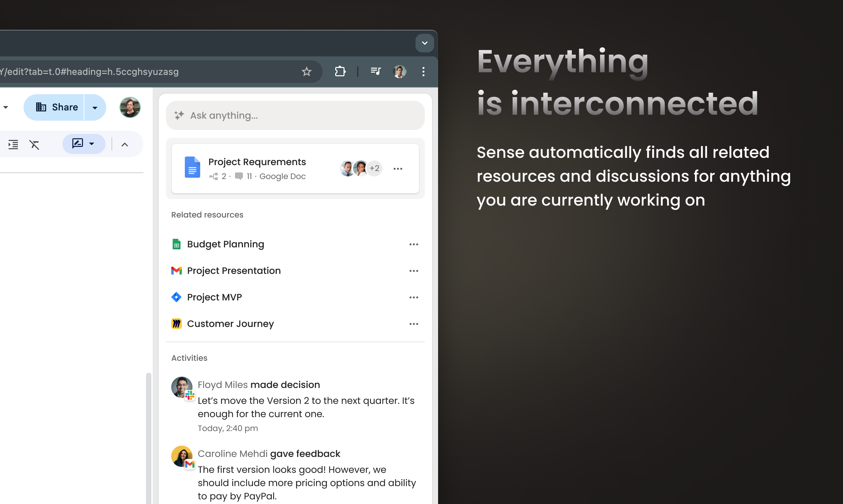
Task: Open Customer Journey Miro resource
Action: click(230, 324)
